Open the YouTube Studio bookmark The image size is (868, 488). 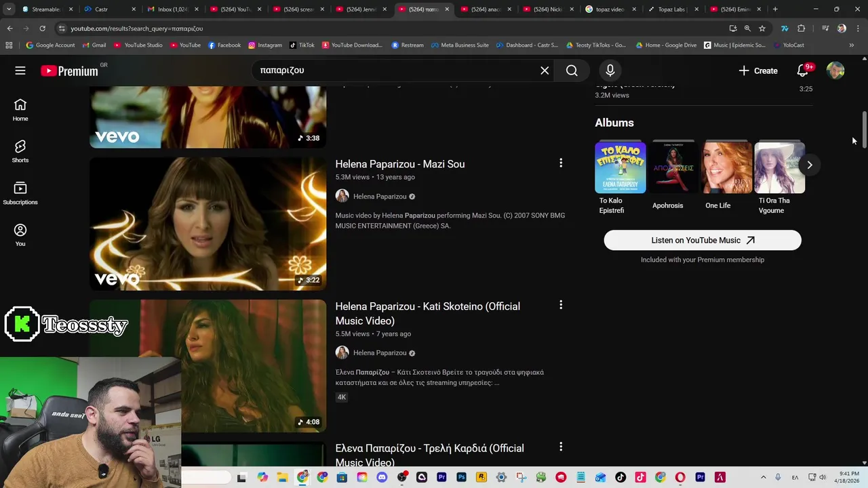(138, 45)
